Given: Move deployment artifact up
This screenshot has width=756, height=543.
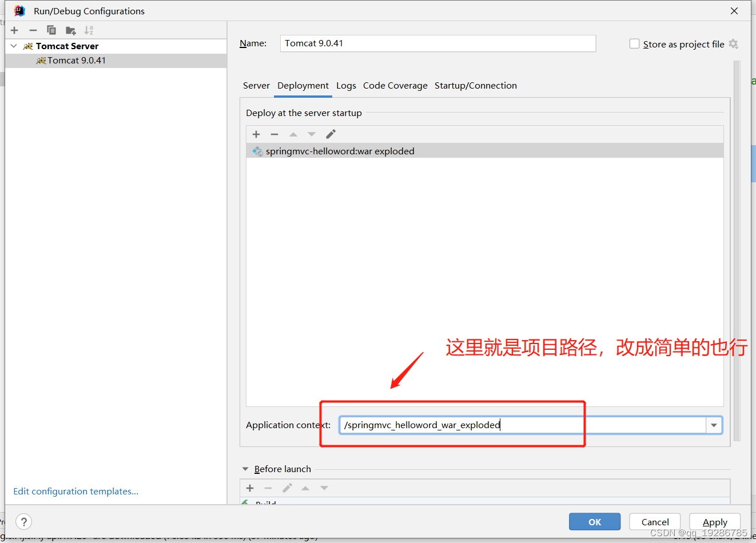Looking at the screenshot, I should pos(293,134).
